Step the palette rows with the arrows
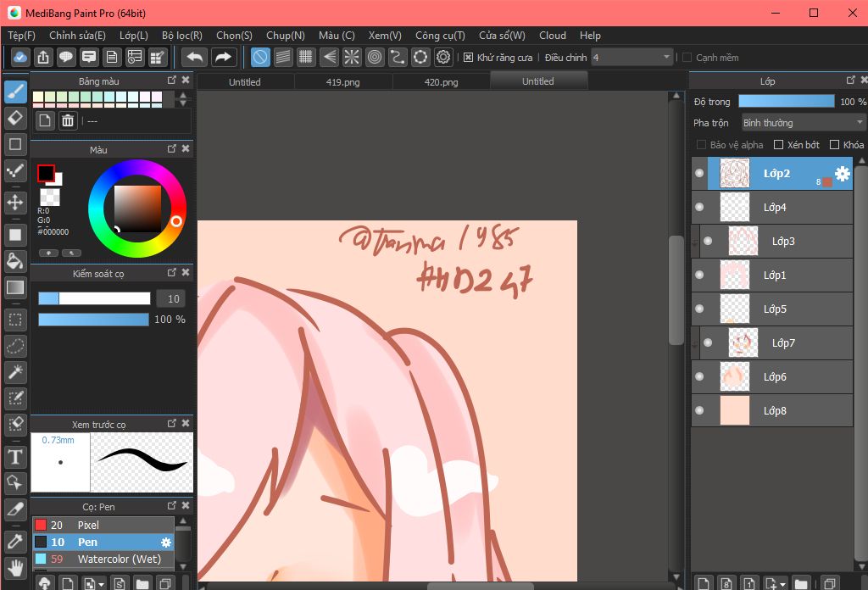The height and width of the screenshot is (590, 868). click(x=183, y=99)
